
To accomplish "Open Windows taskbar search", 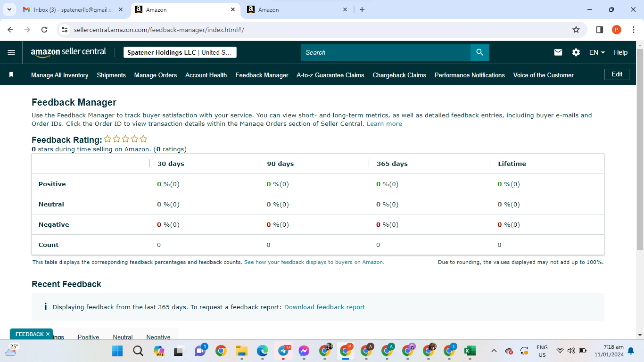I will pyautogui.click(x=138, y=351).
